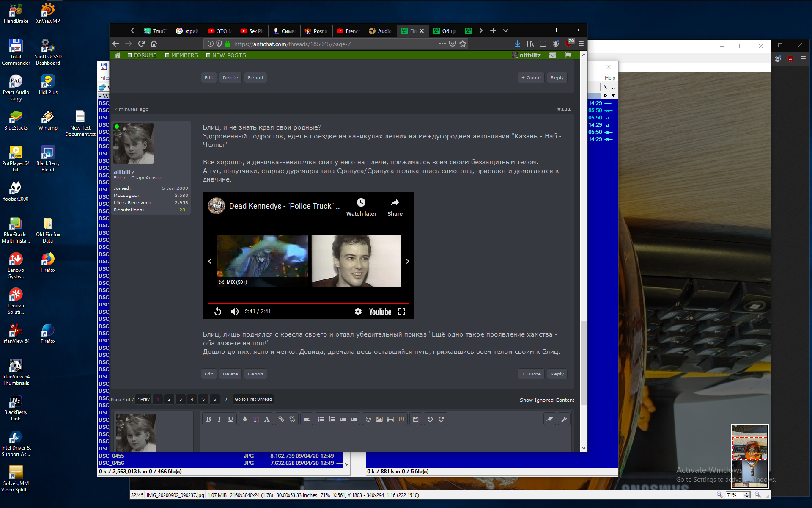The image size is (812, 508).
Task: List all Firefox tabs with the chevron
Action: point(506,30)
